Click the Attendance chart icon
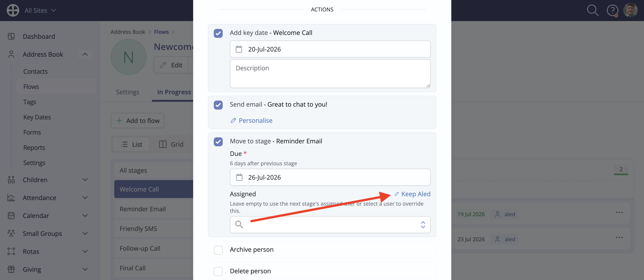This screenshot has width=644, height=280. [11, 198]
